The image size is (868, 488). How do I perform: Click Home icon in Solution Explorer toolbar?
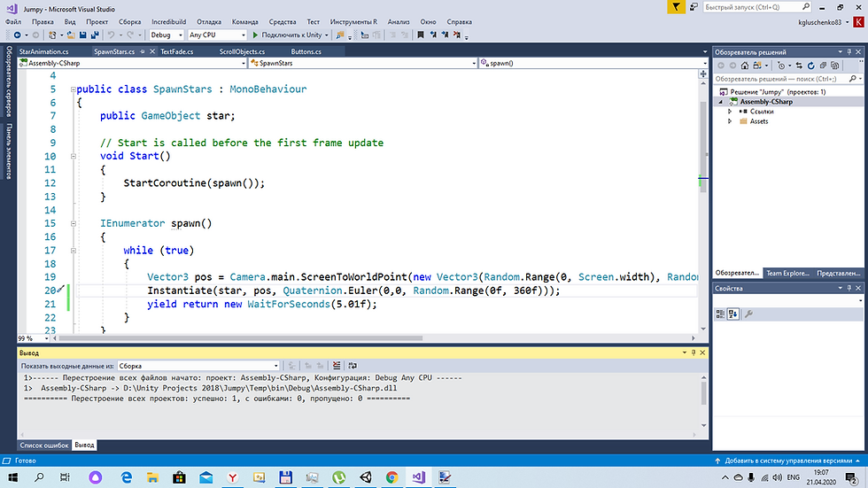pos(745,66)
